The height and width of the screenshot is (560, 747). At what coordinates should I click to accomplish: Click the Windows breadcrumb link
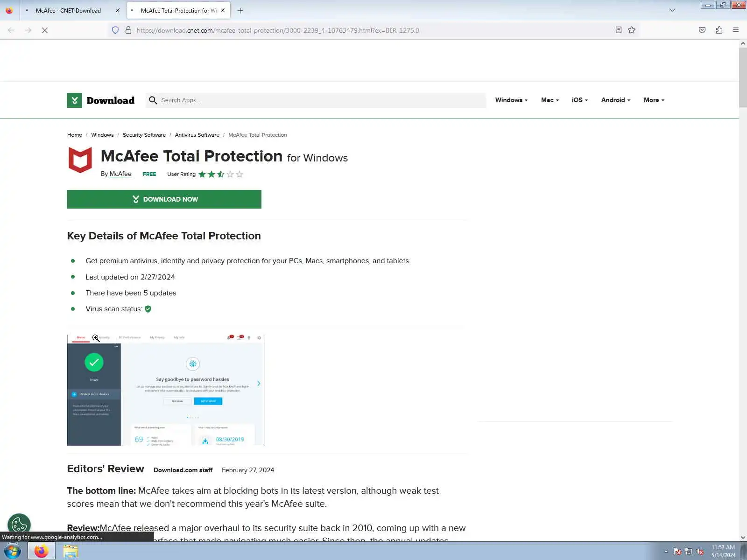point(102,135)
